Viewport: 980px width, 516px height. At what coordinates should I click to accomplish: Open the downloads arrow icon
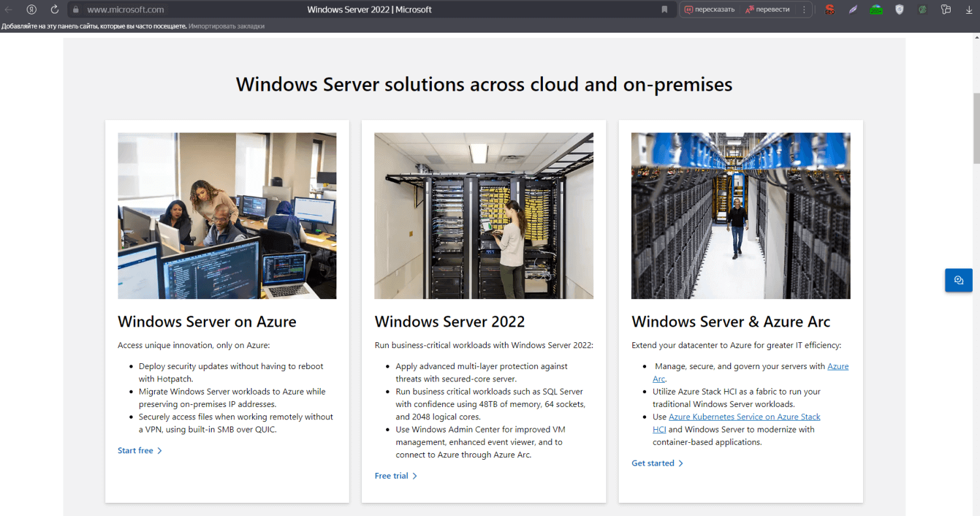point(969,10)
